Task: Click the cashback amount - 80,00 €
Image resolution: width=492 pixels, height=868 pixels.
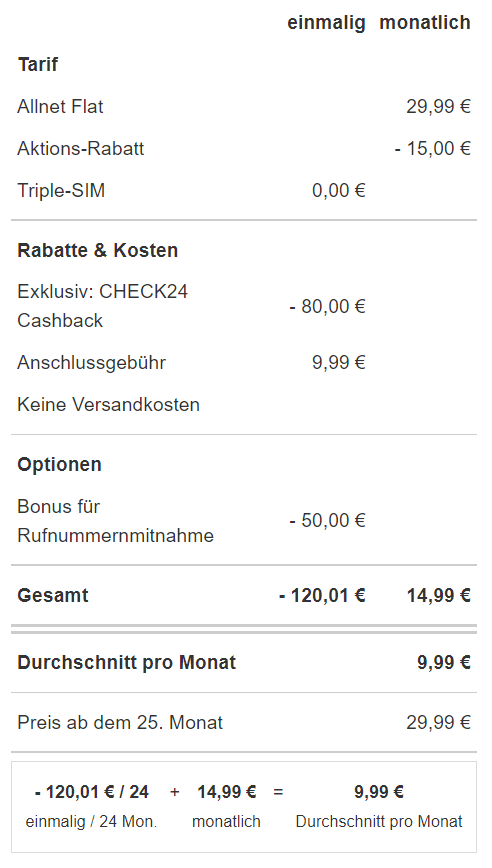Action: tap(327, 306)
